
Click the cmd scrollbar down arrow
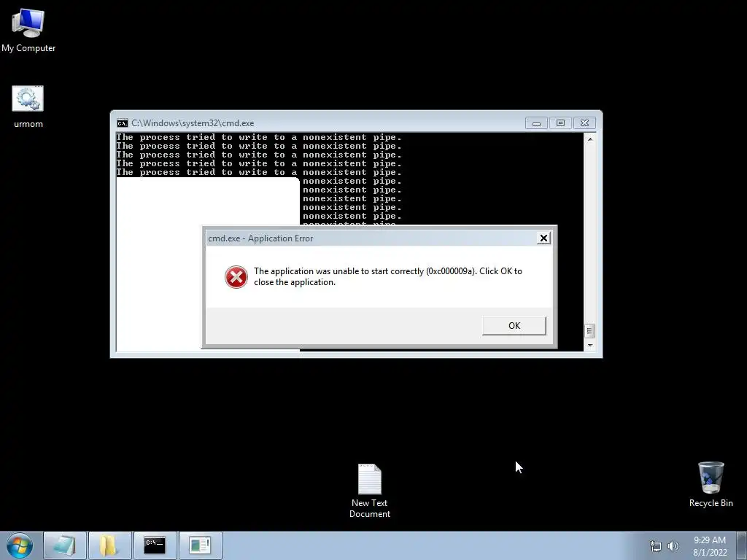[x=590, y=345]
